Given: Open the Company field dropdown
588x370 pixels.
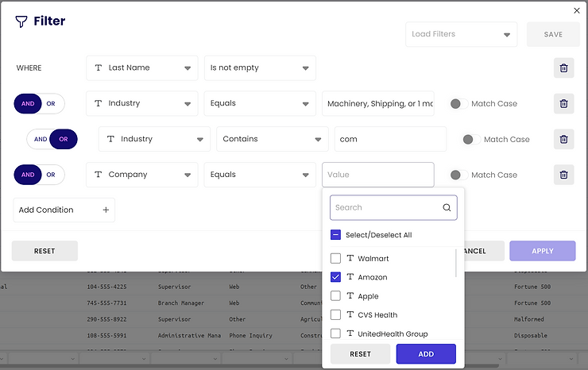Looking at the screenshot, I should [142, 175].
